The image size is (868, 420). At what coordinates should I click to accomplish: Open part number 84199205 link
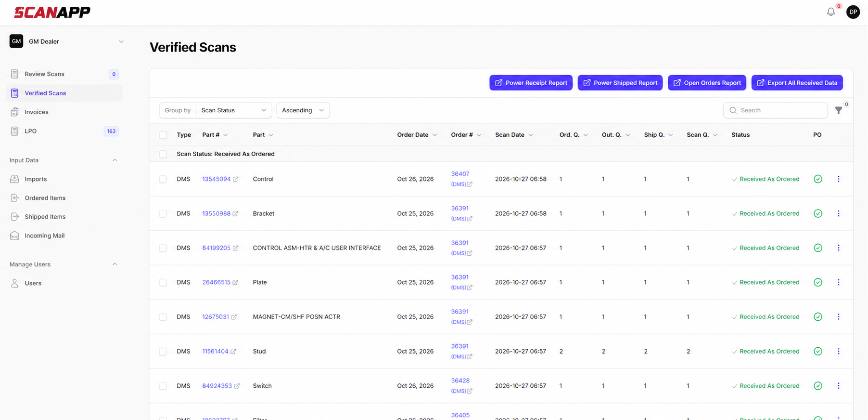(216, 248)
